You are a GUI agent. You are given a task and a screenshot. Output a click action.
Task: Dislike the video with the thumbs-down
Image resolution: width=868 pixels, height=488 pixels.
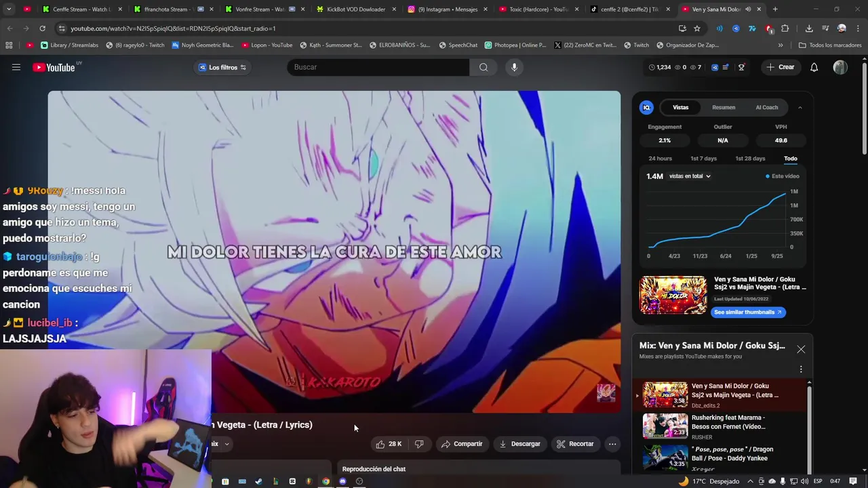[x=419, y=444]
